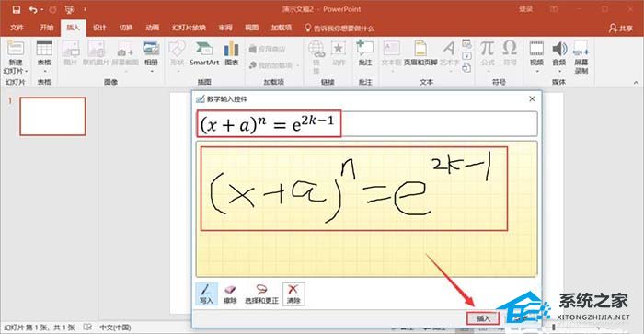Click the Undo icon in quick access toolbar
The height and width of the screenshot is (334, 644).
pos(33,9)
